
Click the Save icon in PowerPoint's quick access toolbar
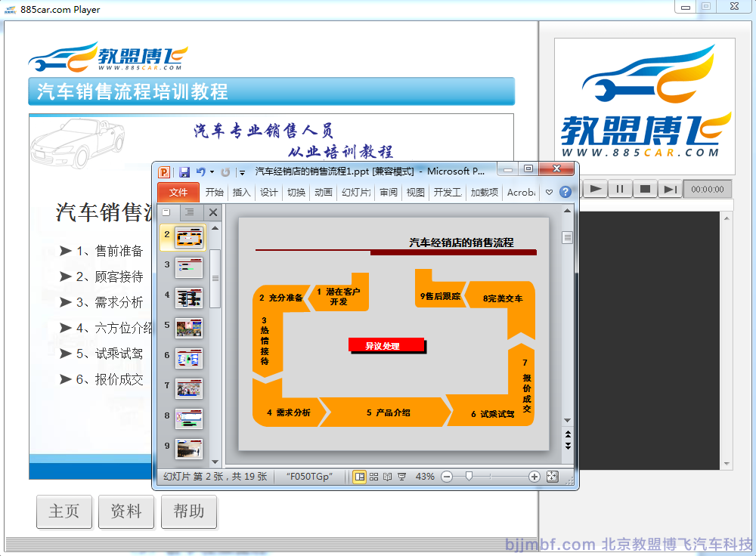coord(184,172)
